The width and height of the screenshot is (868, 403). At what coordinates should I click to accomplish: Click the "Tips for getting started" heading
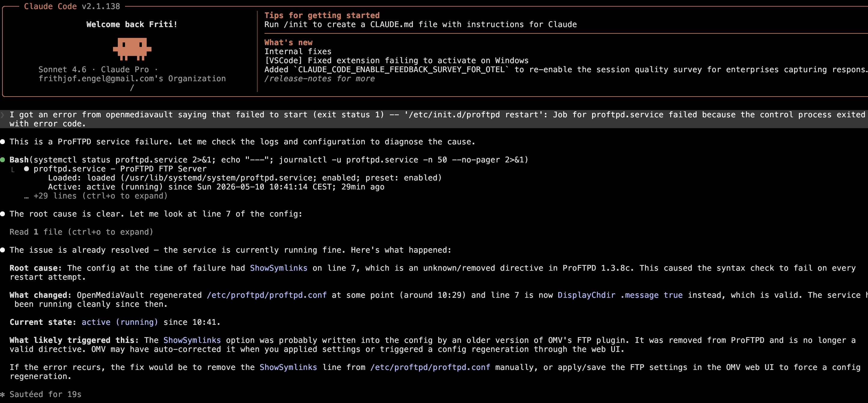[322, 15]
